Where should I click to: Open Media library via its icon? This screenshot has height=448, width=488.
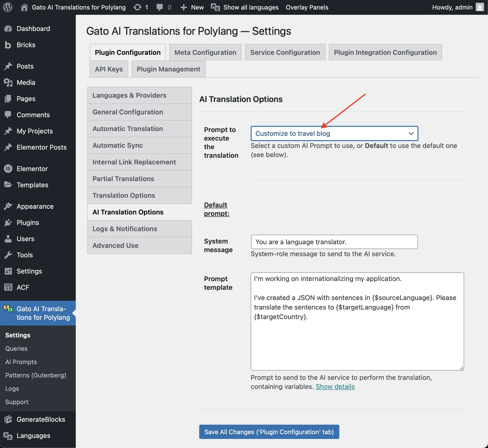8,82
